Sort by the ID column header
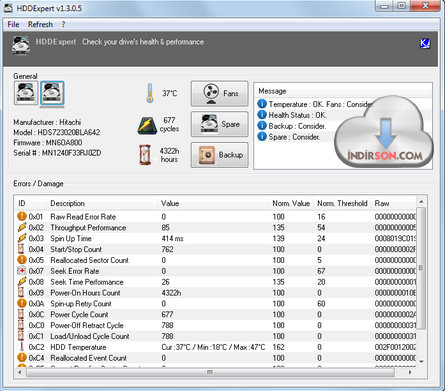The width and height of the screenshot is (445, 391). point(30,203)
